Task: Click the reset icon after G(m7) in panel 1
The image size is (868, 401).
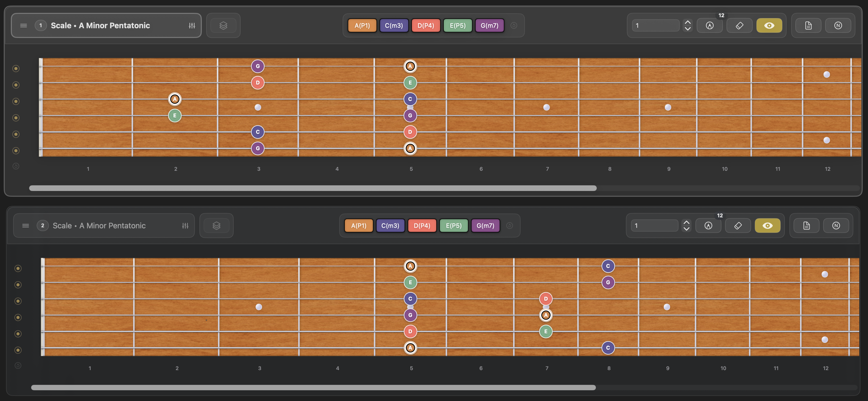Action: [514, 26]
